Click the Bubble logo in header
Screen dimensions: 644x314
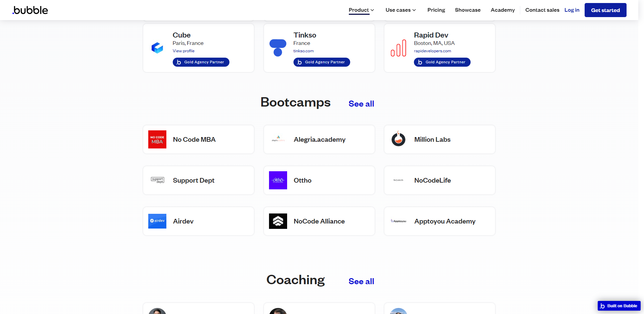(x=30, y=10)
